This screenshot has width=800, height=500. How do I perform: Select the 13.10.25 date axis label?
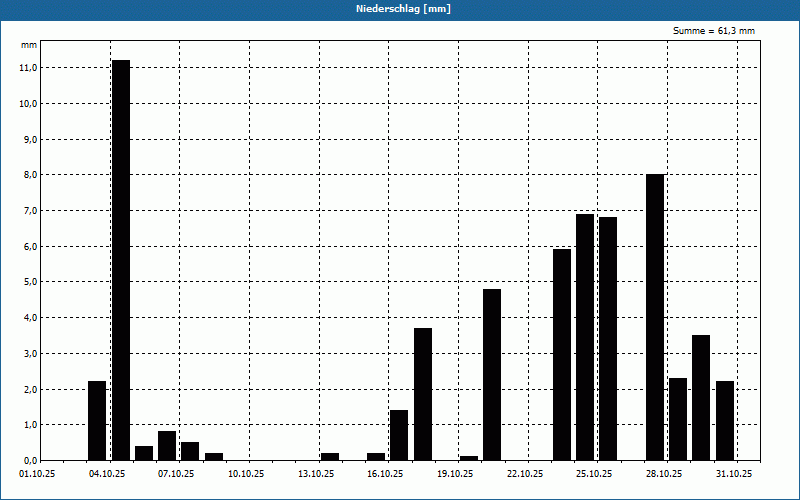click(x=316, y=474)
